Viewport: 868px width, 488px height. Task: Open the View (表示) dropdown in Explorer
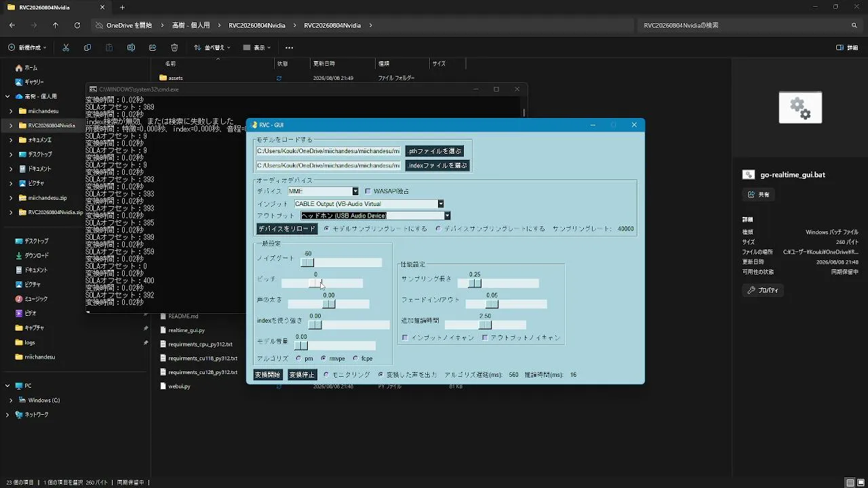coord(257,47)
